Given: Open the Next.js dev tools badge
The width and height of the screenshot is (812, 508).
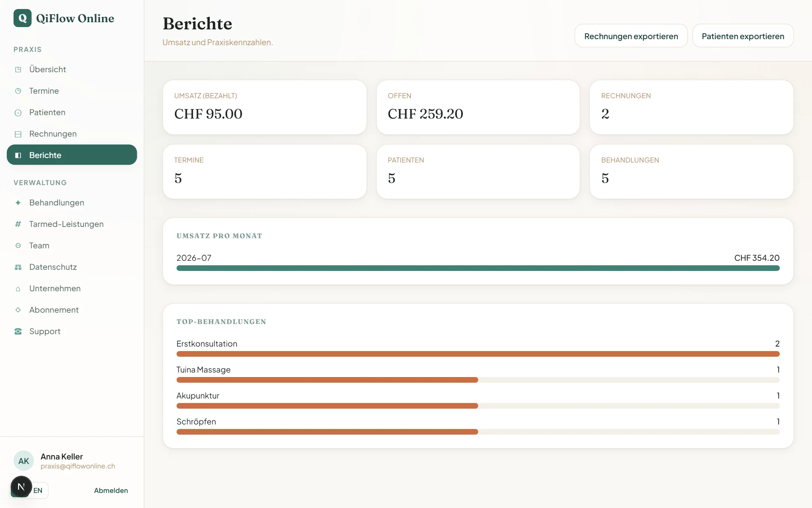Looking at the screenshot, I should [21, 487].
